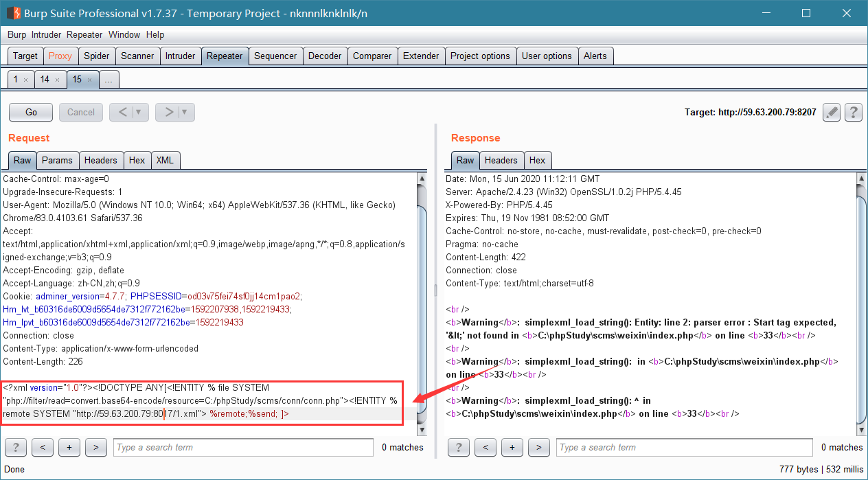Show request Raw view
The image size is (868, 480).
[x=23, y=160]
